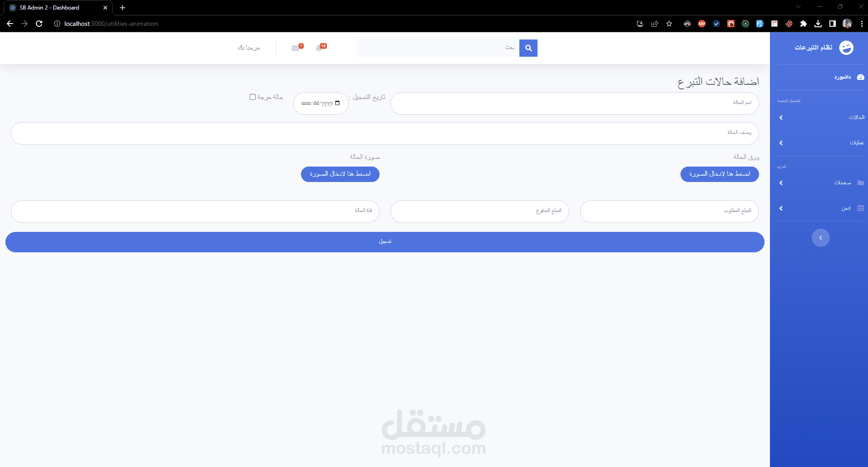Close the SB Admin 2 tab

[105, 8]
